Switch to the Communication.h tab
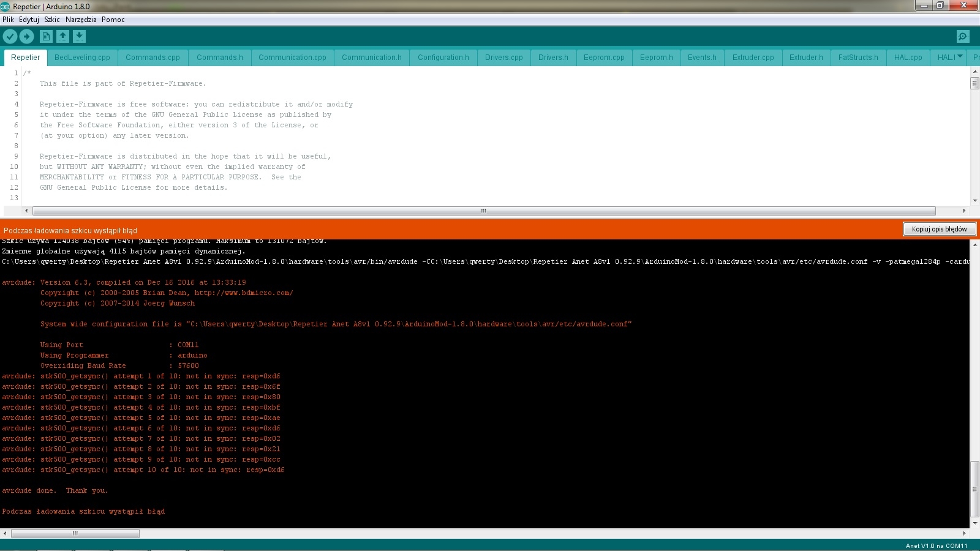The height and width of the screenshot is (551, 980). [x=372, y=58]
